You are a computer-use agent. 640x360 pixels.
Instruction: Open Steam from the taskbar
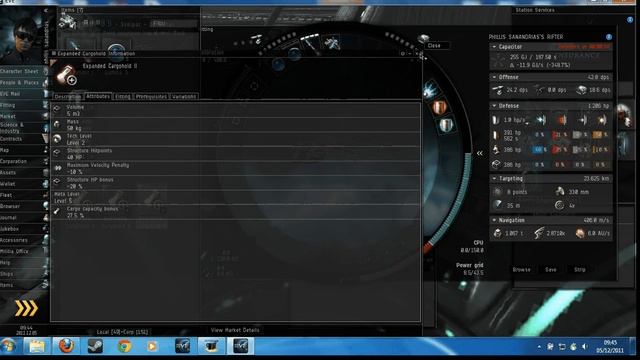pyautogui.click(x=95, y=347)
